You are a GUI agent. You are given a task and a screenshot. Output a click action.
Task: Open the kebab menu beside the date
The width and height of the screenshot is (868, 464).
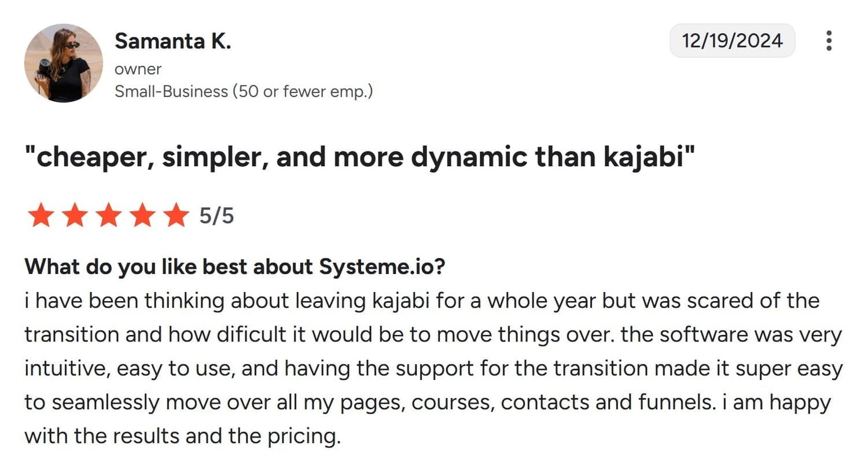pos(830,40)
